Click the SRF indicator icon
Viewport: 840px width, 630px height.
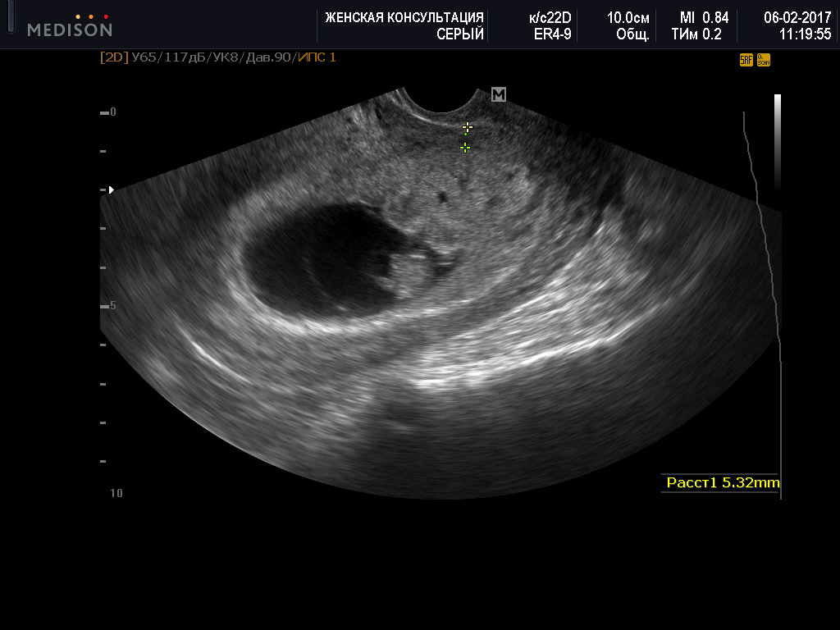point(746,60)
